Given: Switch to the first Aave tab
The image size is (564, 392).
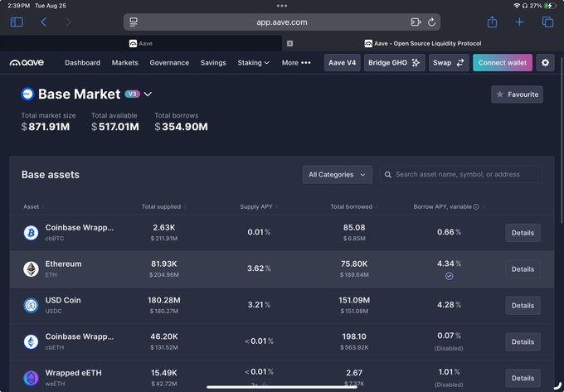Looking at the screenshot, I should (x=141, y=43).
